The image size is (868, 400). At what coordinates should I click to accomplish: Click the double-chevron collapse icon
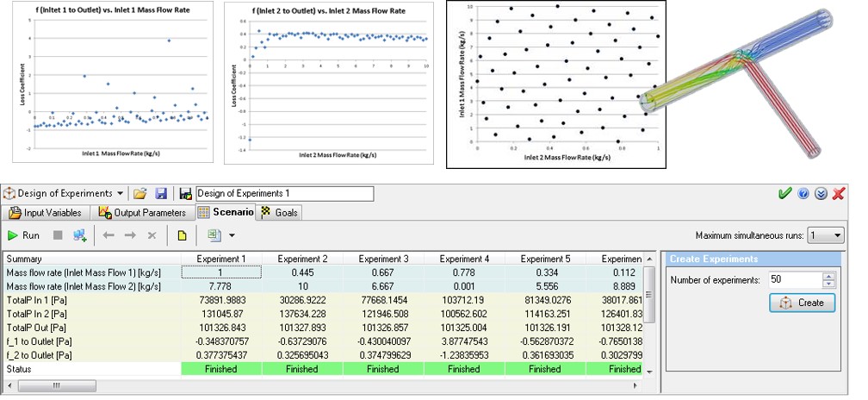coord(821,193)
